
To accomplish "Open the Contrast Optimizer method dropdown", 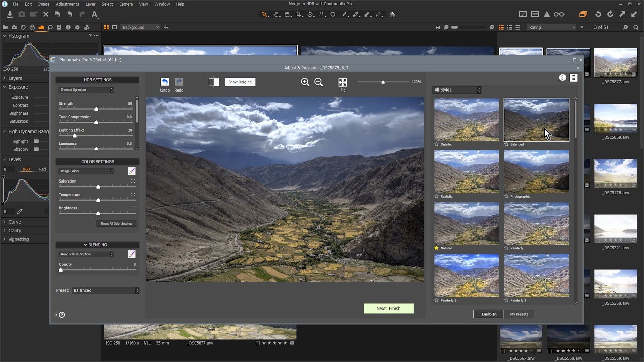I will tap(86, 90).
